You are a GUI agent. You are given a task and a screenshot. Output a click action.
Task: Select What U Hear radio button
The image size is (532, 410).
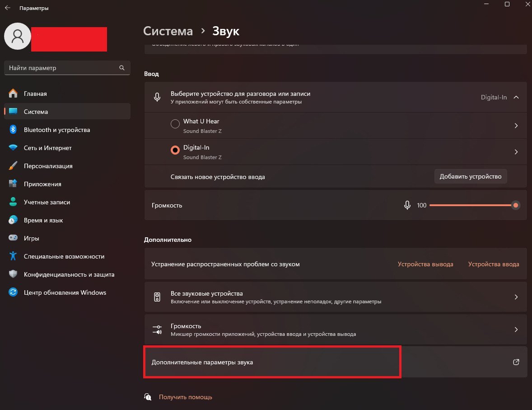tap(175, 124)
